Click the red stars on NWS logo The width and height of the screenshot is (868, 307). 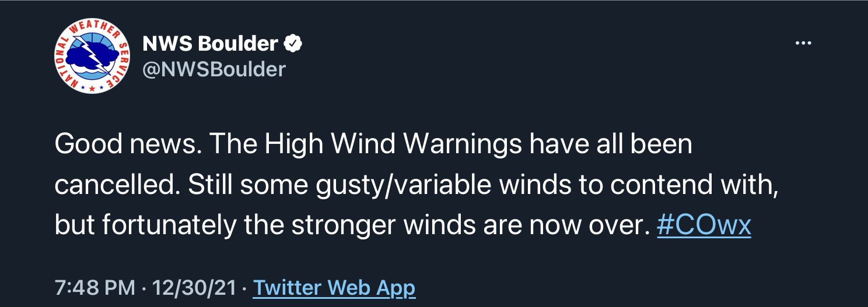coord(92,87)
